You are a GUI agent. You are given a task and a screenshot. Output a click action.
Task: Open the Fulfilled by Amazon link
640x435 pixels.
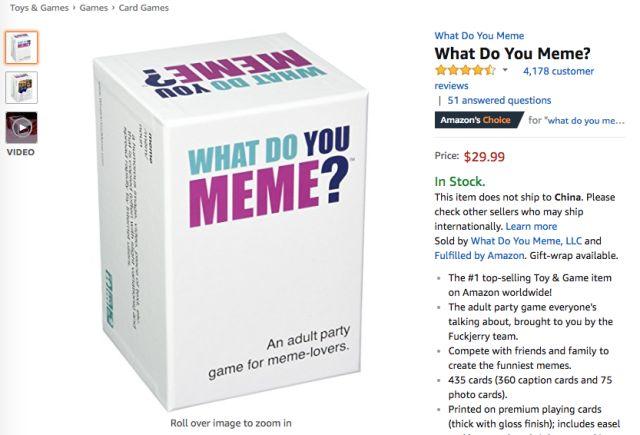479,256
